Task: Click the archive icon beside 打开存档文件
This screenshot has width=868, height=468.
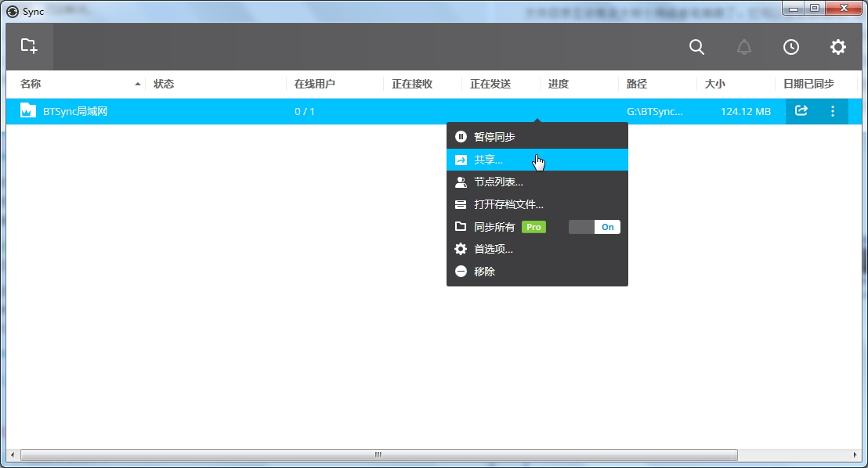Action: click(461, 205)
